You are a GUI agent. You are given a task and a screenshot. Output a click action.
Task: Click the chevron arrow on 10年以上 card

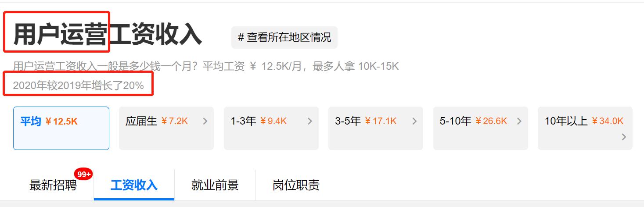click(x=624, y=137)
